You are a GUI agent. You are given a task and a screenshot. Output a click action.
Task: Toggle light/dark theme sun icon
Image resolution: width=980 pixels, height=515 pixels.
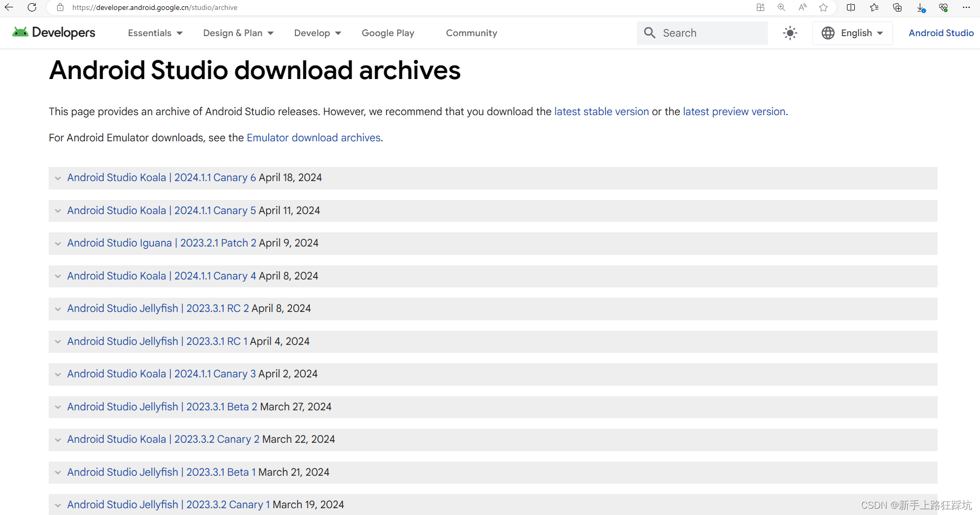pyautogui.click(x=790, y=33)
